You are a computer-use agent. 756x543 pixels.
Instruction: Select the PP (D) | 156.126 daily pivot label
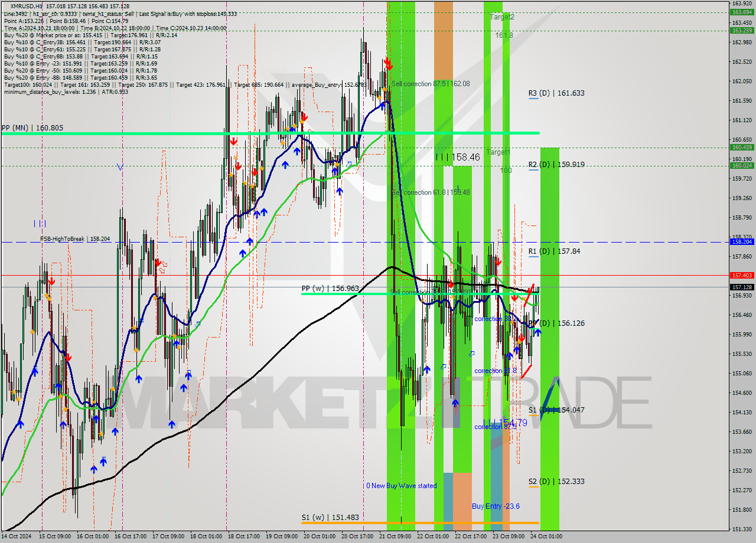(556, 323)
